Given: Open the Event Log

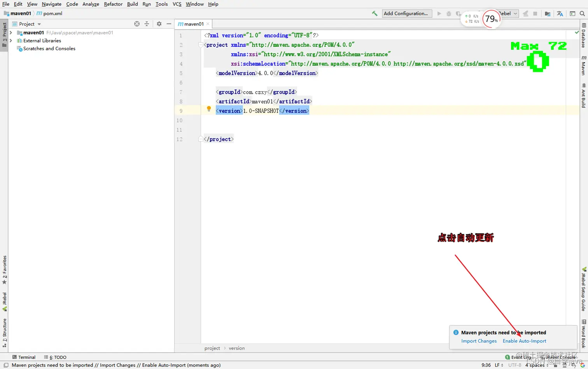Looking at the screenshot, I should point(518,357).
